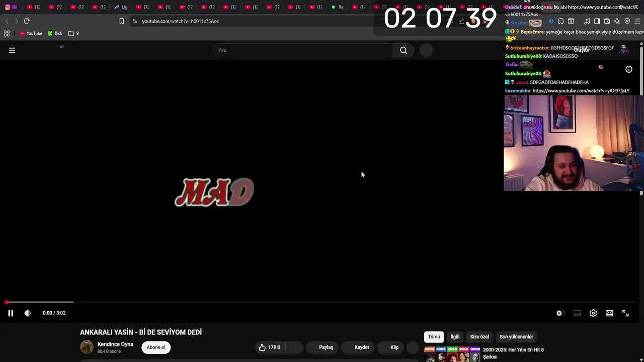Open the tab search icon in toolbar

coord(571,21)
